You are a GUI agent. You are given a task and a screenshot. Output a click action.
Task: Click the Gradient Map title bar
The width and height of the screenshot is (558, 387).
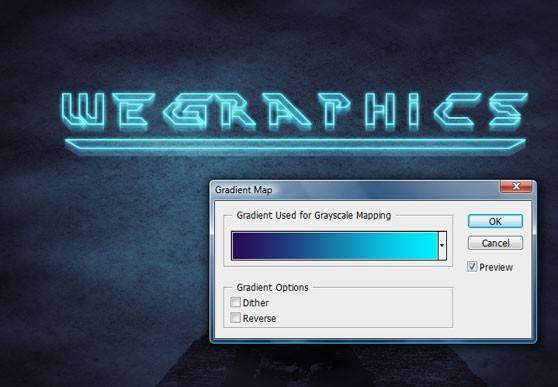[x=356, y=190]
